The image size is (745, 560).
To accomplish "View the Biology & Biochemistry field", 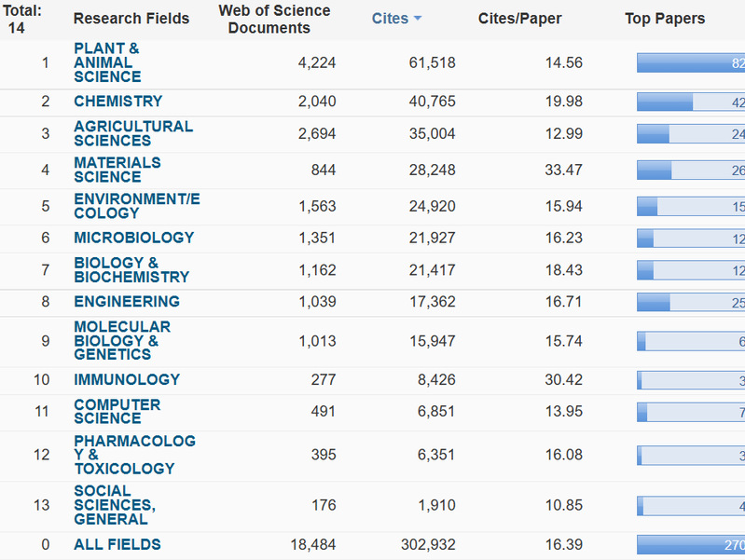I will 131,269.
